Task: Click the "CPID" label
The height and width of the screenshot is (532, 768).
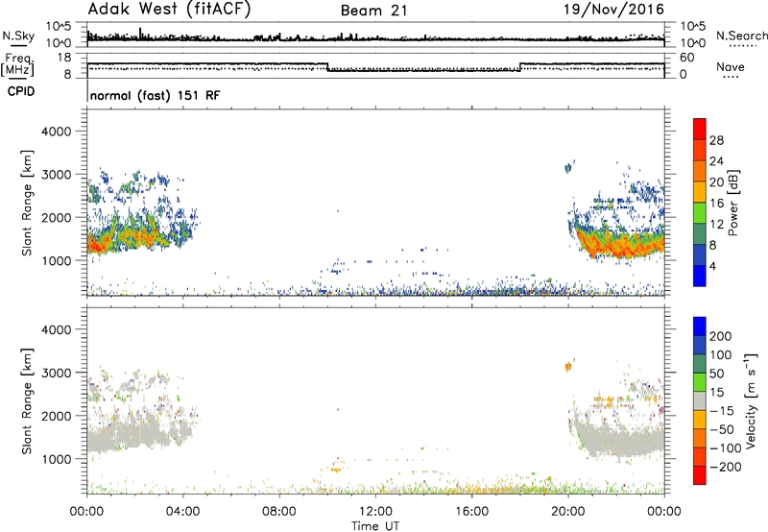Action: point(21,91)
